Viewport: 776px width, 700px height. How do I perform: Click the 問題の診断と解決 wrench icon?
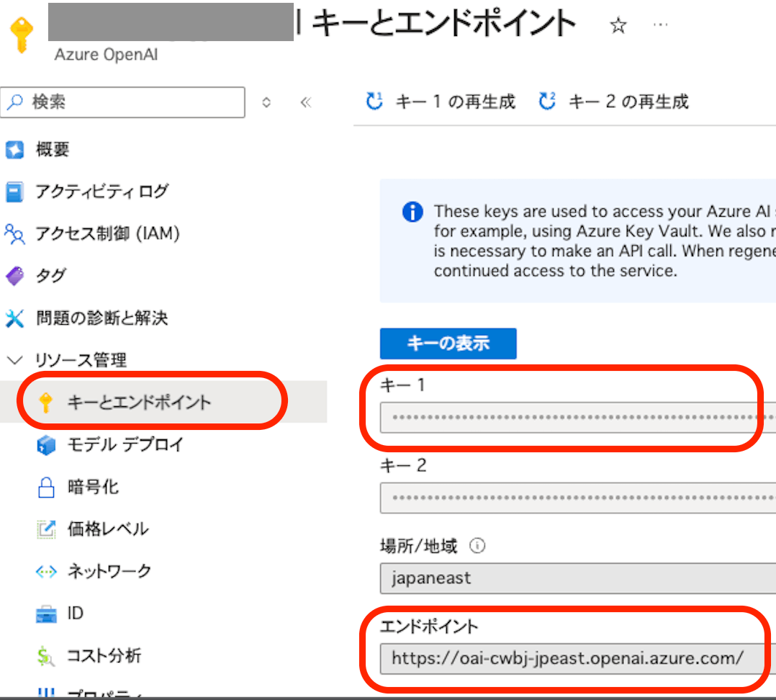tap(14, 318)
